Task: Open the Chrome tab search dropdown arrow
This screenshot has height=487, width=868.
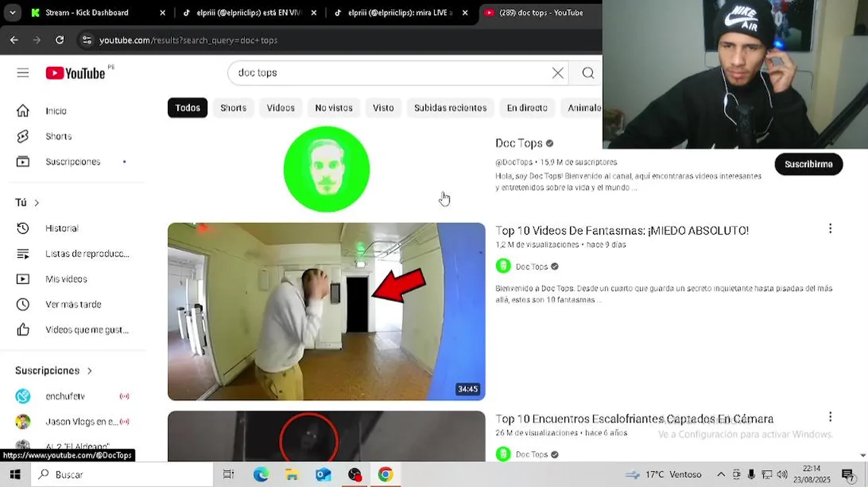Action: [12, 12]
